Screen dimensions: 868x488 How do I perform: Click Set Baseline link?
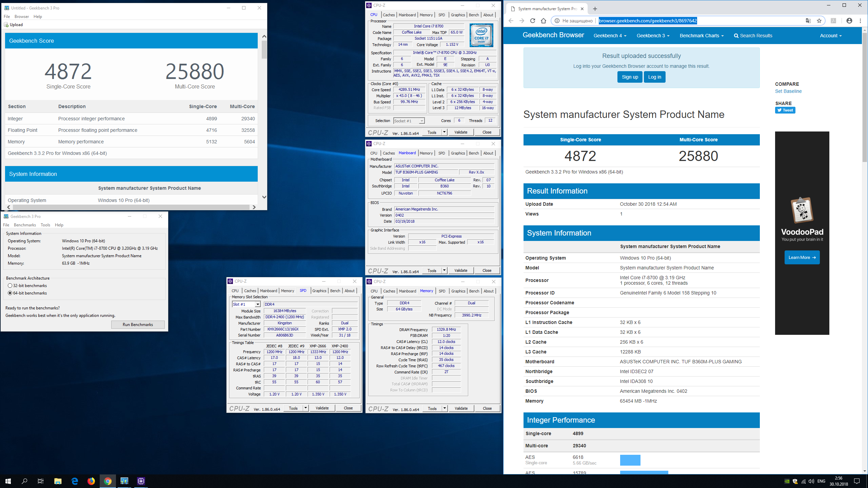click(788, 91)
